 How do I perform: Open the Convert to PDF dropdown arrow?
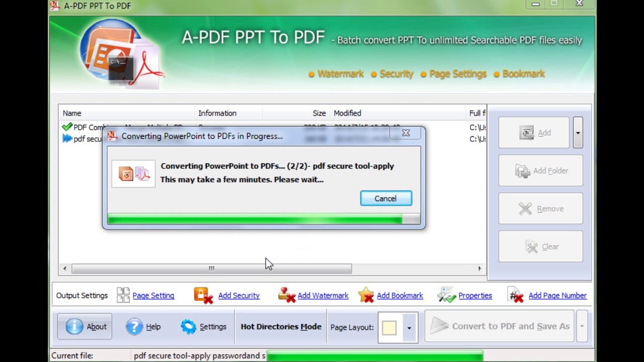click(x=582, y=326)
